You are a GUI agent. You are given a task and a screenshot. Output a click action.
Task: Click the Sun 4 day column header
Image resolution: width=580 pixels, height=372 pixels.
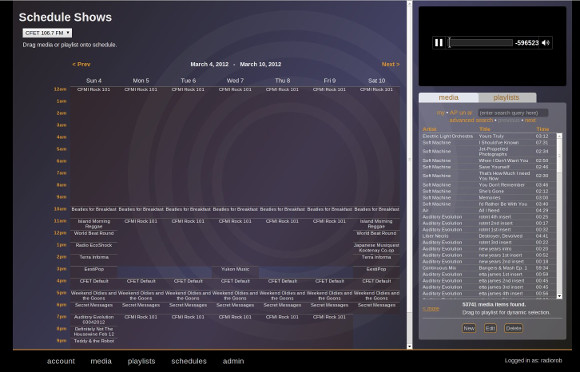[x=94, y=81]
